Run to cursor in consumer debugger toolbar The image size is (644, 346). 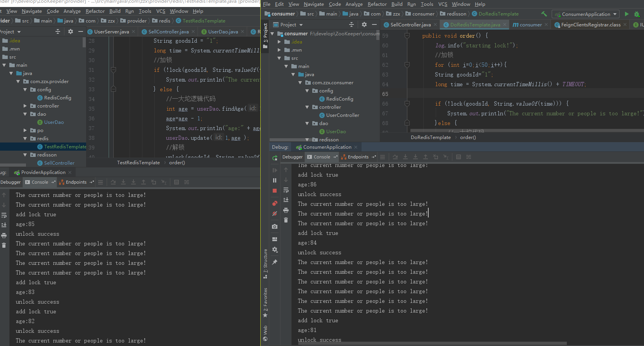pos(446,157)
